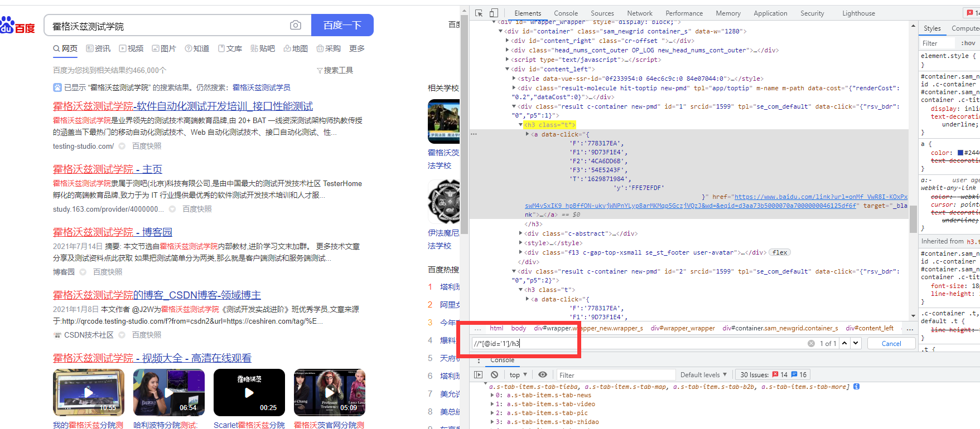Viewport: 980px width, 429px height.
Task: Open camera image search in Baidu search box
Action: tap(296, 25)
